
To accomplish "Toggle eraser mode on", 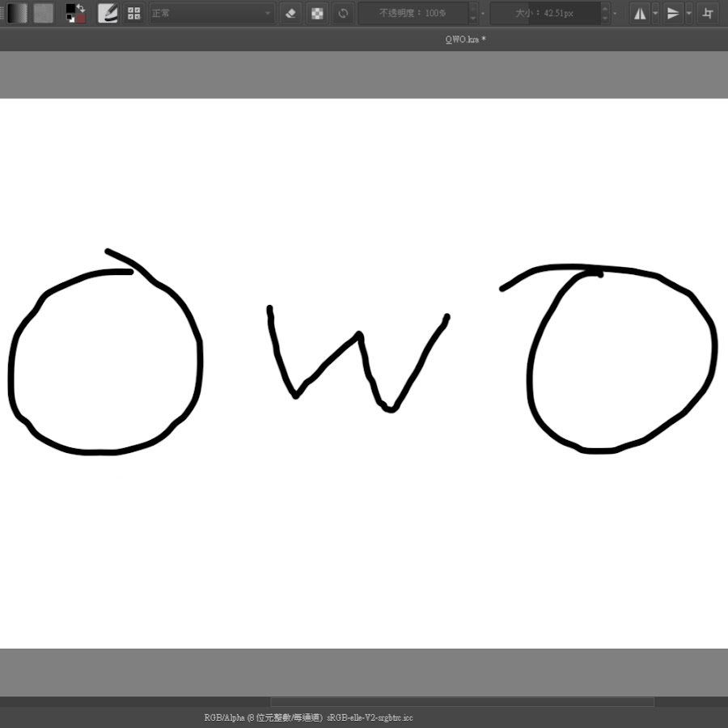I will click(x=292, y=13).
